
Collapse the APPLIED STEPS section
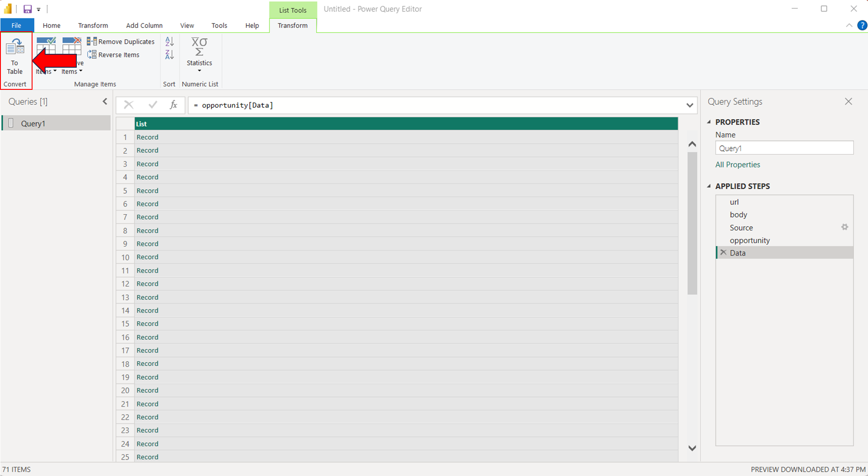(x=709, y=186)
